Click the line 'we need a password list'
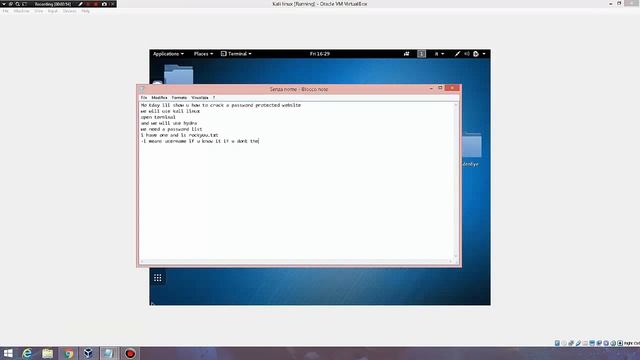 pos(171,129)
